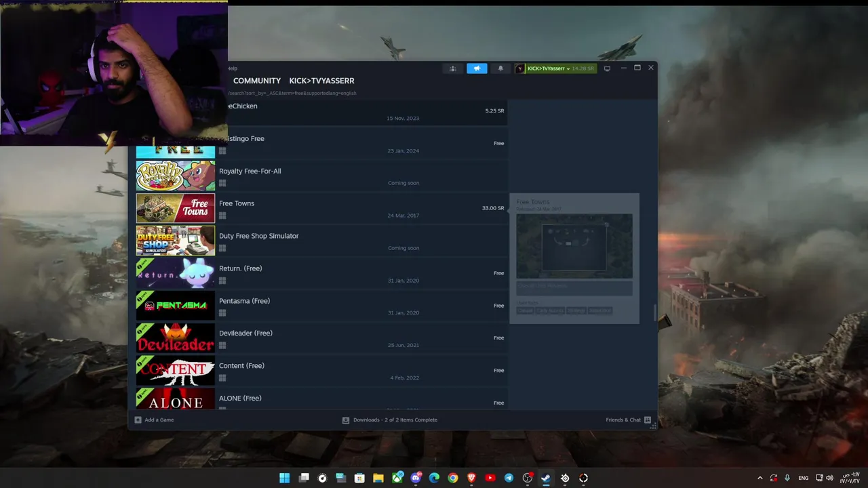868x488 pixels.
Task: Click the Devileader capsule image
Action: (176, 338)
